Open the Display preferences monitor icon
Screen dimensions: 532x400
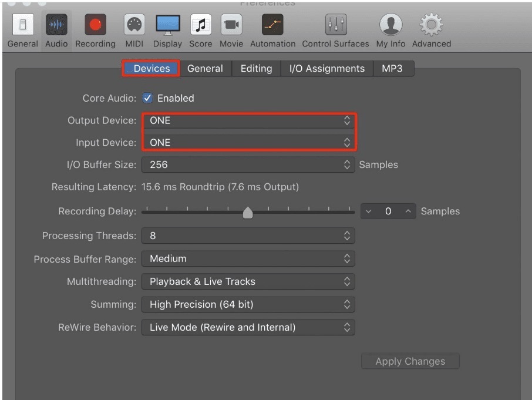point(167,25)
